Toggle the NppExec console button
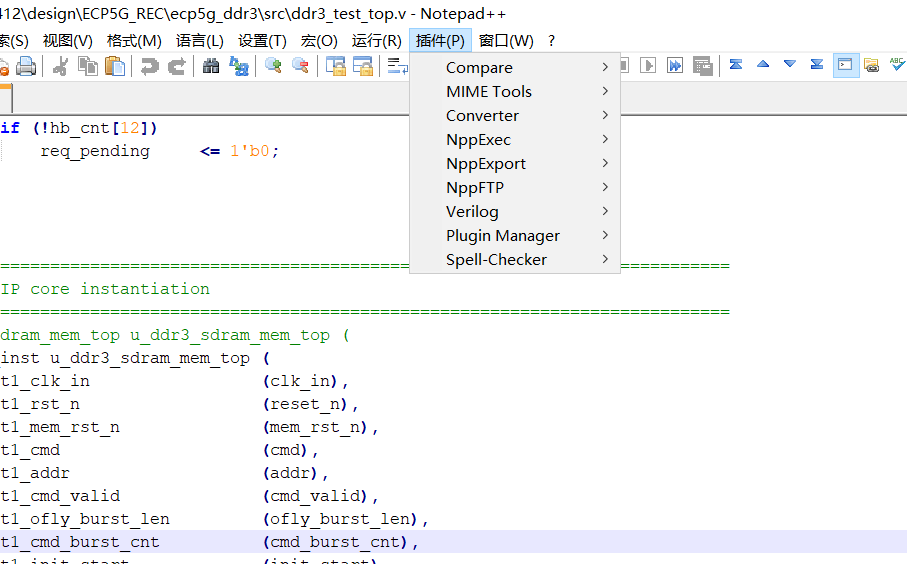907x564 pixels. [846, 66]
